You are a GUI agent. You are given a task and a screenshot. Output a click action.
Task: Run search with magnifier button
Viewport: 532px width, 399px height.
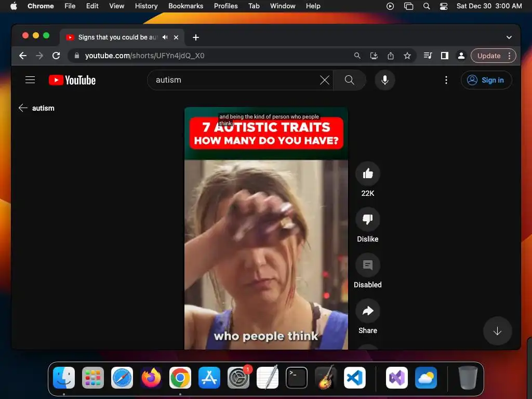(350, 80)
